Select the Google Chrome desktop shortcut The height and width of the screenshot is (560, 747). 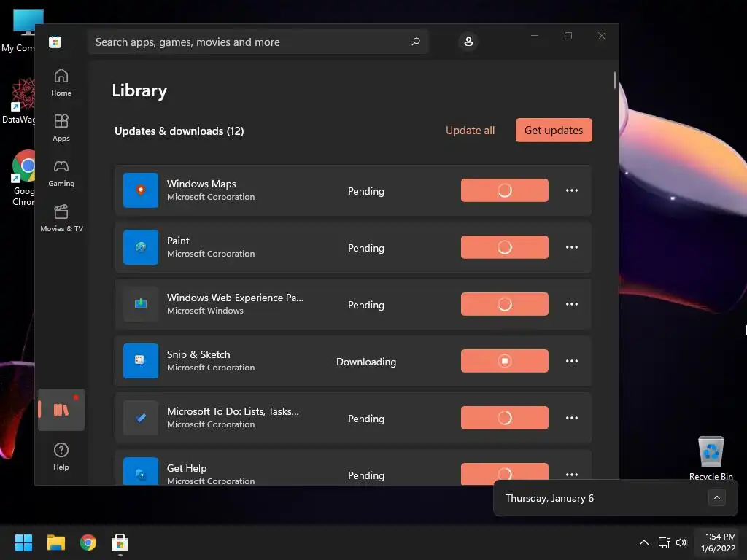[x=23, y=178]
